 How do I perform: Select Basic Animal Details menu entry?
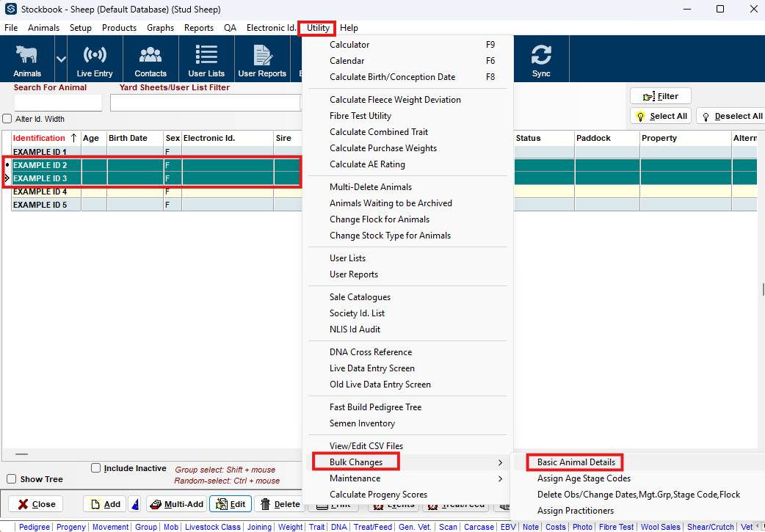pyautogui.click(x=576, y=462)
